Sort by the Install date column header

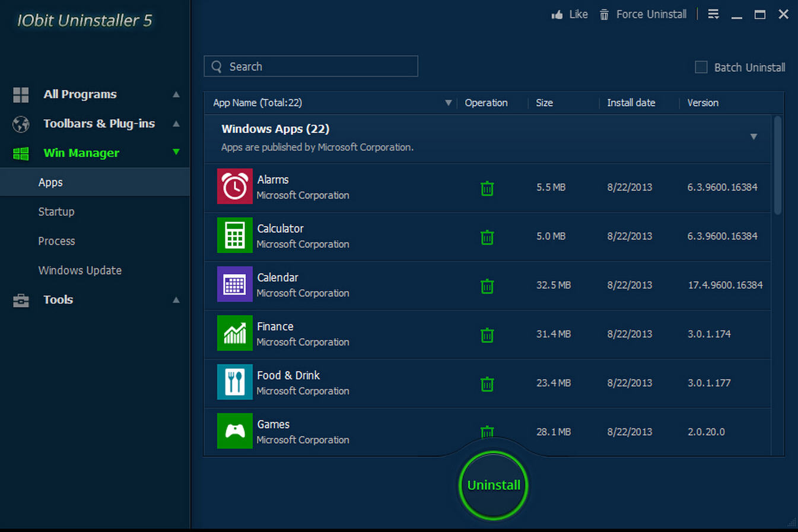[x=631, y=103]
